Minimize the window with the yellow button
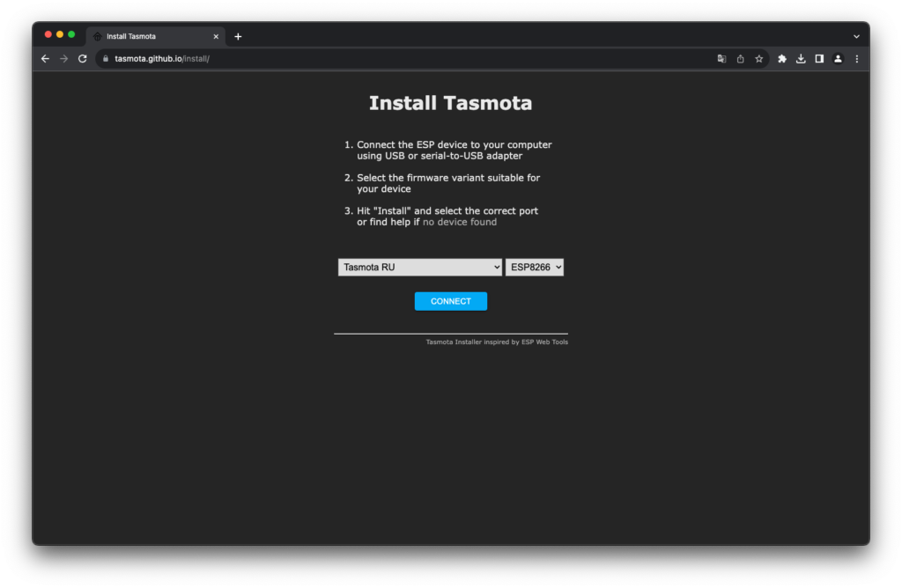 tap(60, 34)
